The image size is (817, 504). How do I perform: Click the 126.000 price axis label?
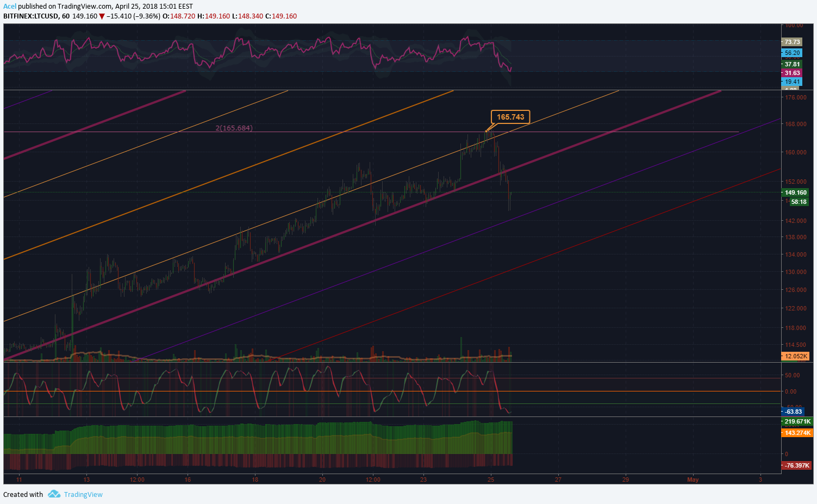click(796, 290)
